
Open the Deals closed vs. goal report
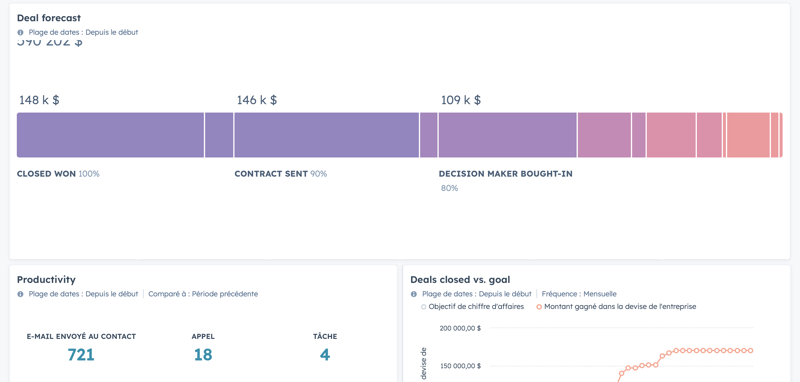[460, 279]
